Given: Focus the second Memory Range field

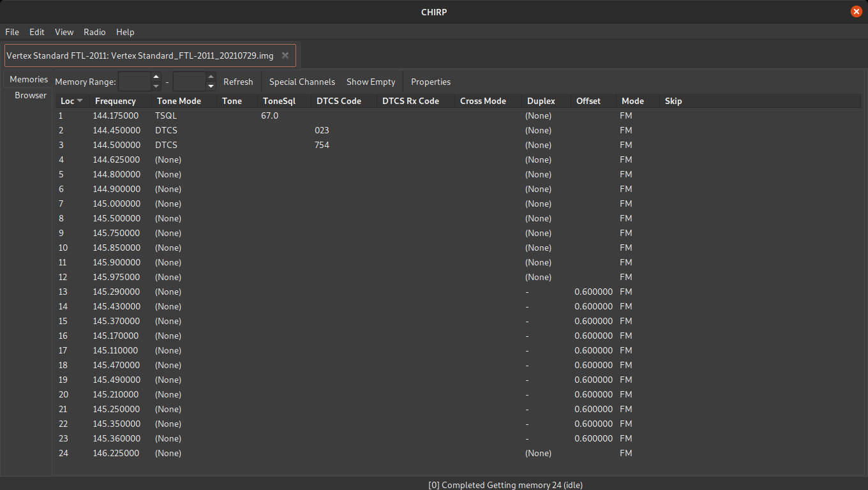Looking at the screenshot, I should [190, 82].
